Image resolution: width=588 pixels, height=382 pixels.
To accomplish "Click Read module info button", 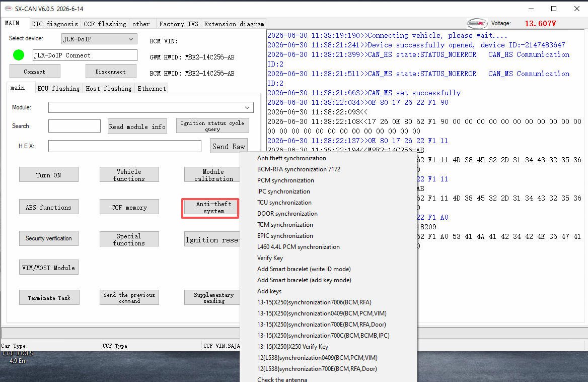I will (137, 127).
